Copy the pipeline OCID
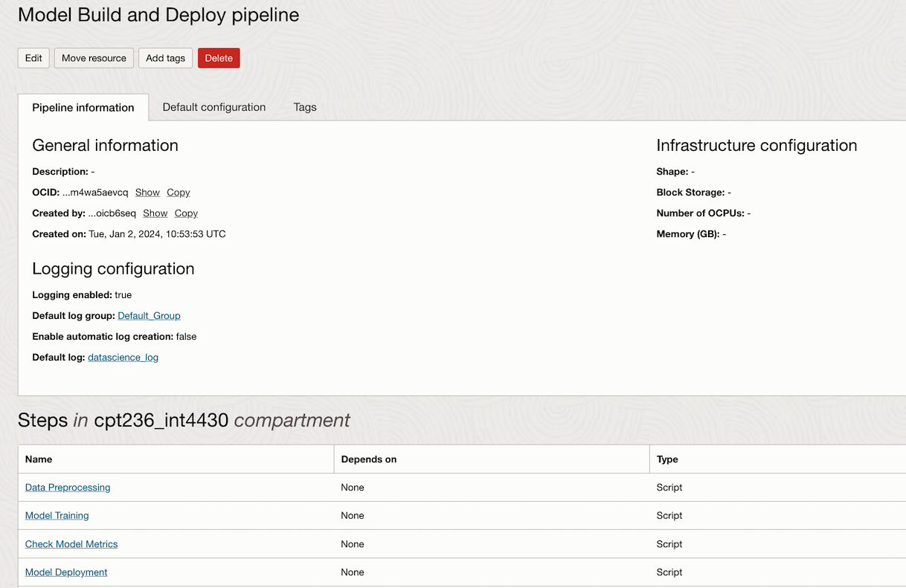Image resolution: width=906 pixels, height=588 pixels. [x=178, y=192]
